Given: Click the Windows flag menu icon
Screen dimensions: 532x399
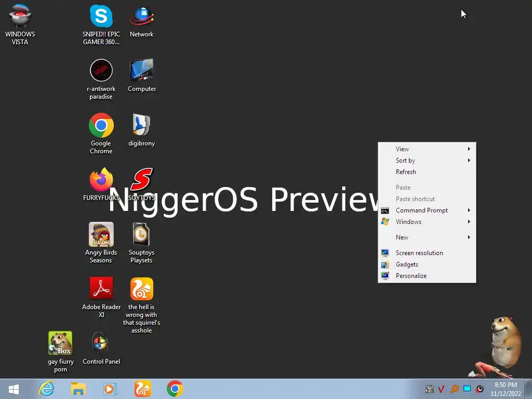Looking at the screenshot, I should click(x=385, y=222).
